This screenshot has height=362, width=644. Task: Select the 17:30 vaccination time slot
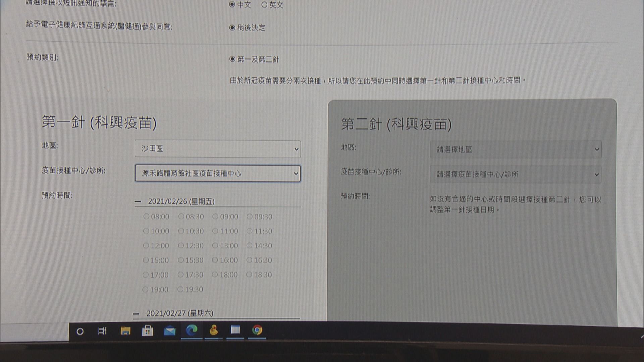point(180,275)
